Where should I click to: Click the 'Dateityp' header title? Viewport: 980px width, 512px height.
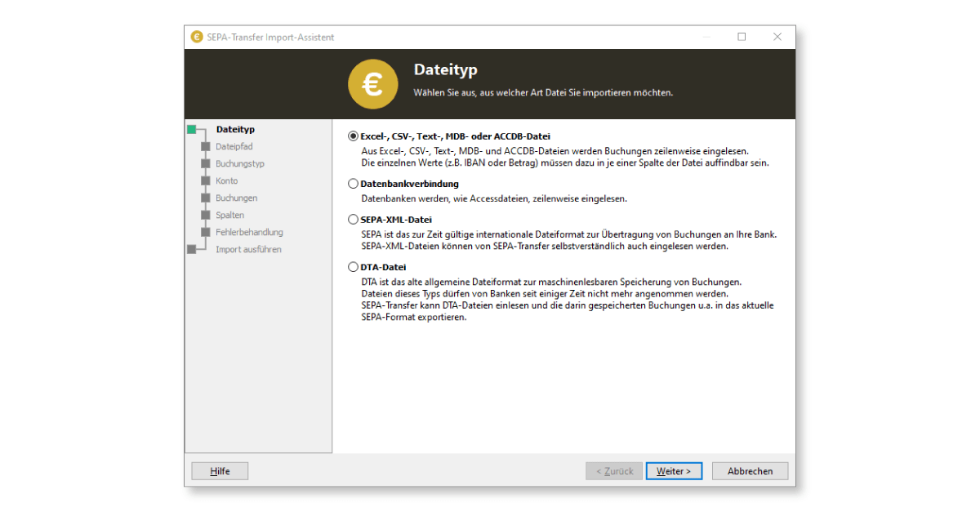pyautogui.click(x=446, y=70)
